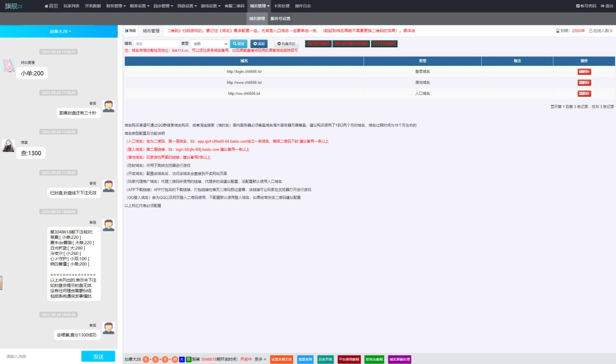Click the 发送 send button
This screenshot has width=616, height=364.
pos(98,356)
